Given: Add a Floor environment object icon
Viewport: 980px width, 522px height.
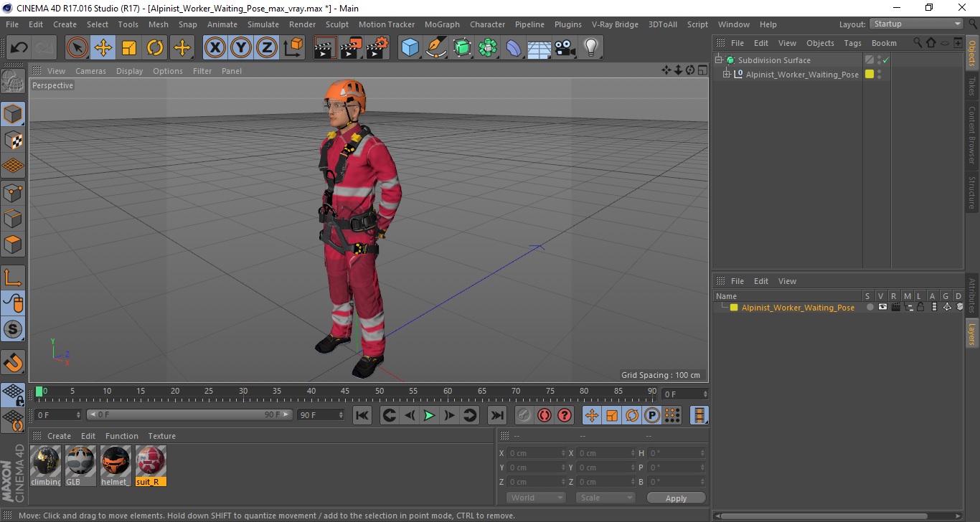Looking at the screenshot, I should [x=540, y=48].
